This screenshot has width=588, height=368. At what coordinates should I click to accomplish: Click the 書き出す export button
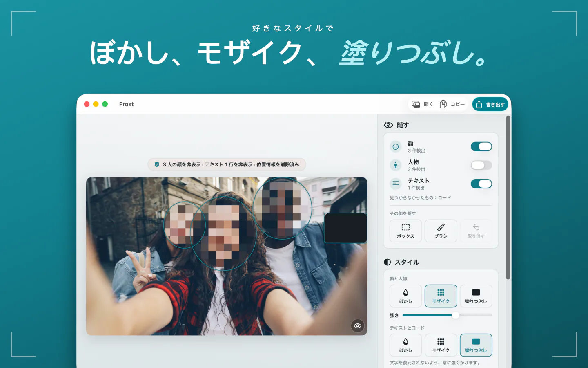tap(490, 104)
